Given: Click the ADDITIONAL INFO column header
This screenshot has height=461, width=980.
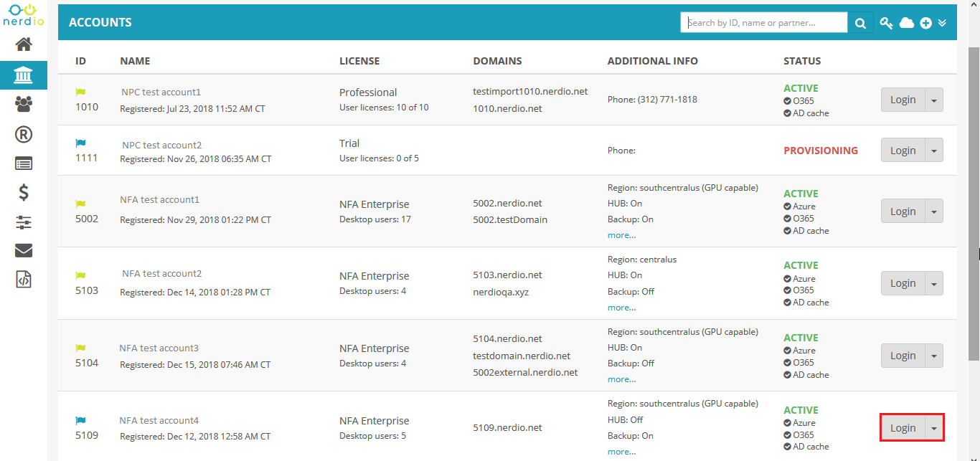Looking at the screenshot, I should tap(652, 61).
